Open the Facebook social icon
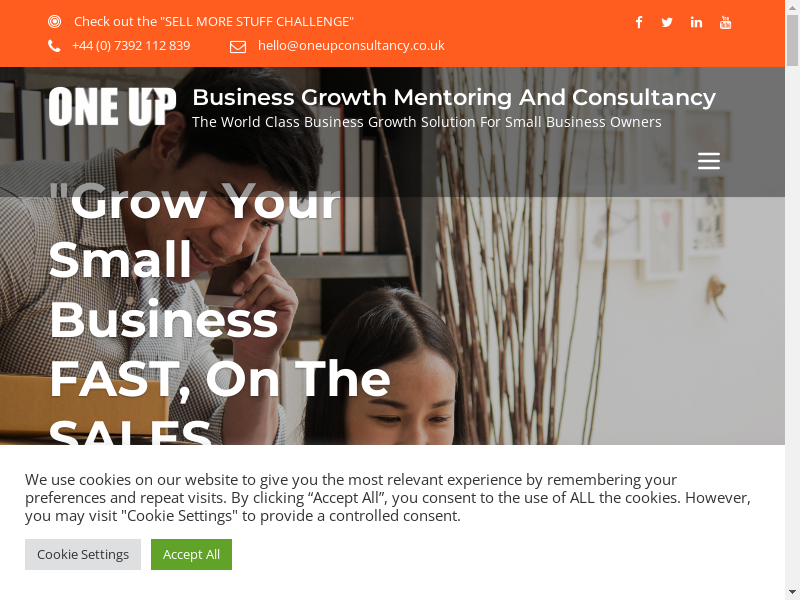Viewport: 800px width, 600px height. tap(639, 22)
